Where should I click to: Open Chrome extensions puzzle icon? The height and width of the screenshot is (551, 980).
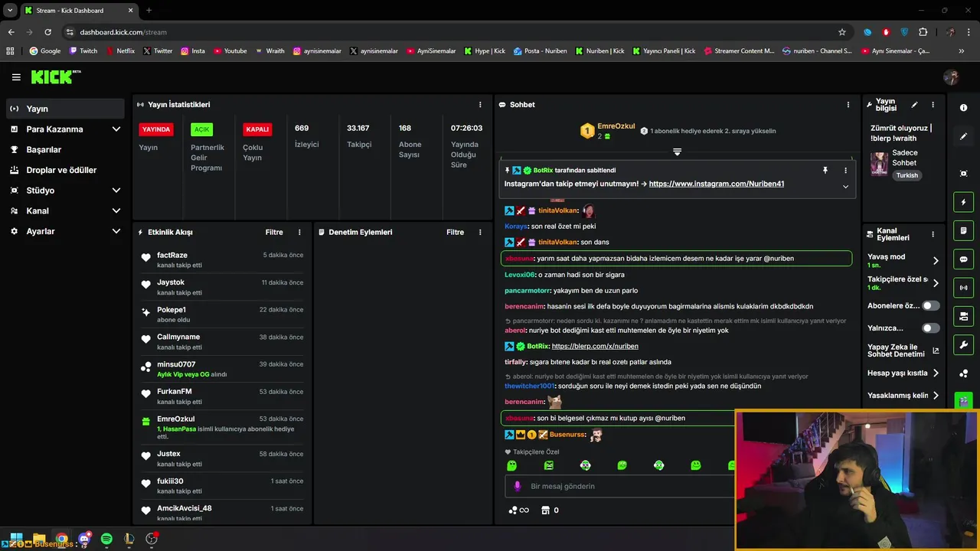tap(923, 32)
